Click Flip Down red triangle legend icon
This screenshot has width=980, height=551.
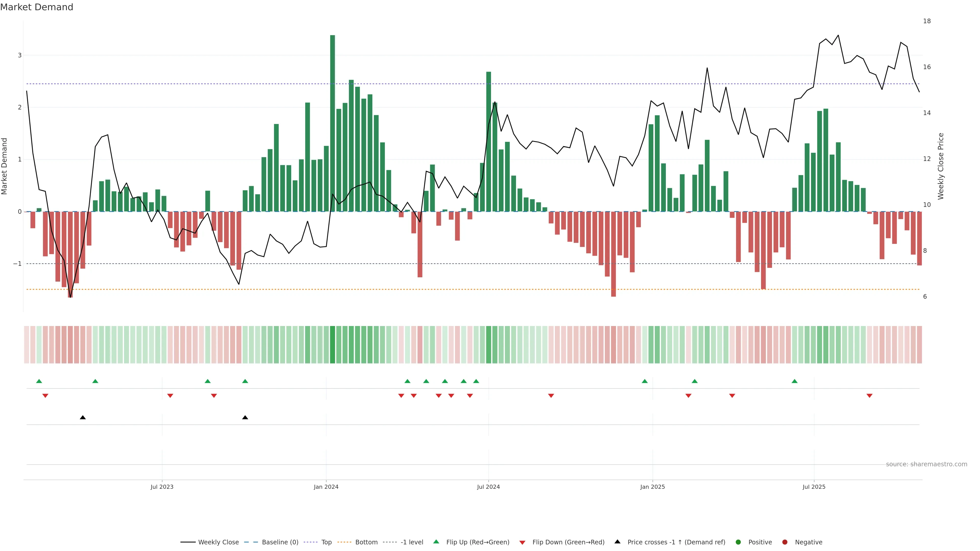tap(522, 542)
